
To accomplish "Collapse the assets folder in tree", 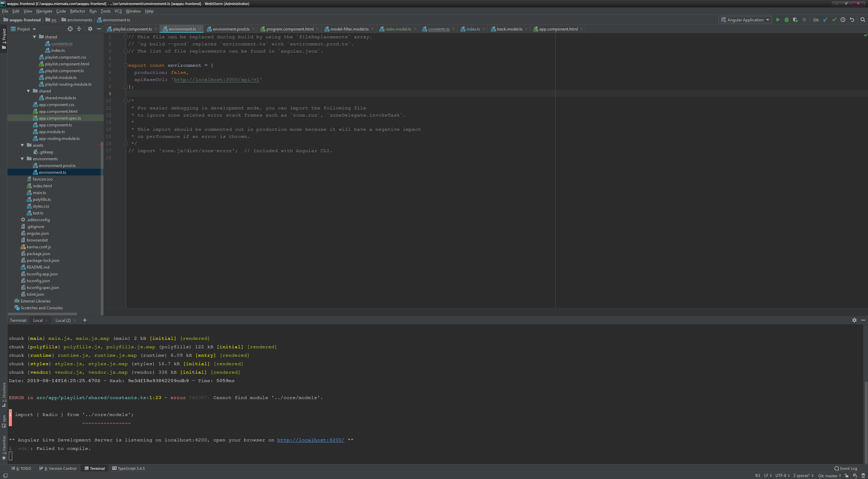I will (x=22, y=145).
